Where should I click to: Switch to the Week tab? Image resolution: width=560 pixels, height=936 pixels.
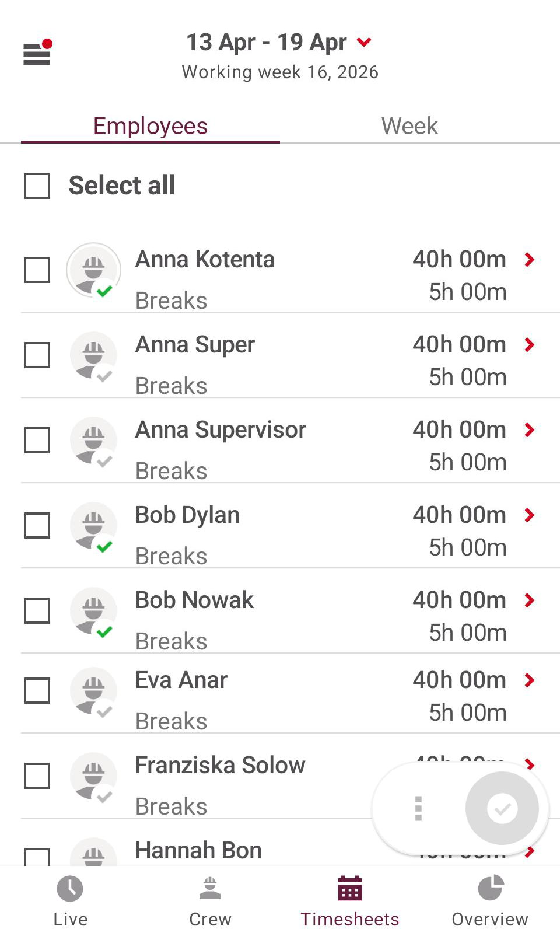tap(409, 126)
